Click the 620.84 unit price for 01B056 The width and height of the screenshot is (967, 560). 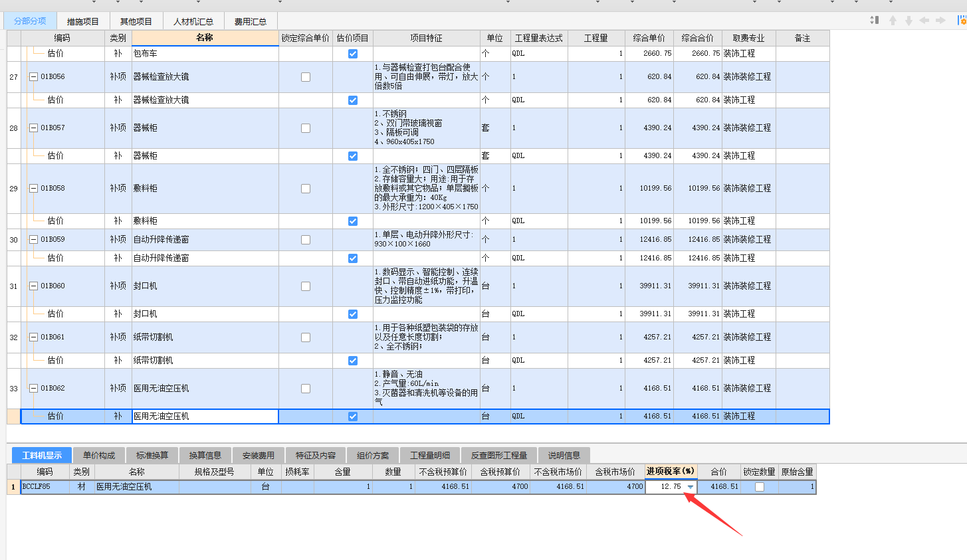click(x=649, y=77)
